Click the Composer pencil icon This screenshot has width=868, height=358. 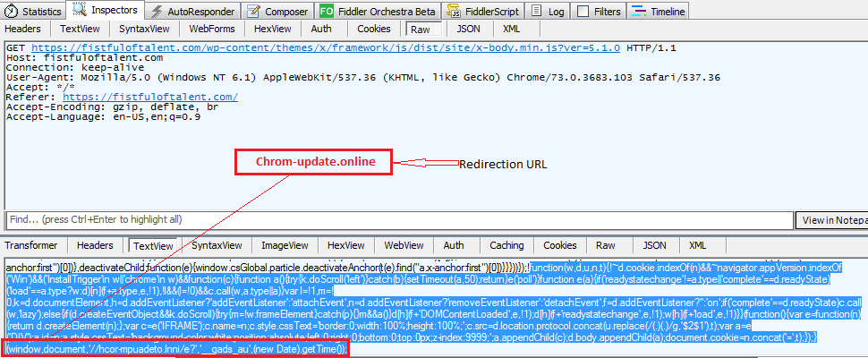pyautogui.click(x=253, y=12)
